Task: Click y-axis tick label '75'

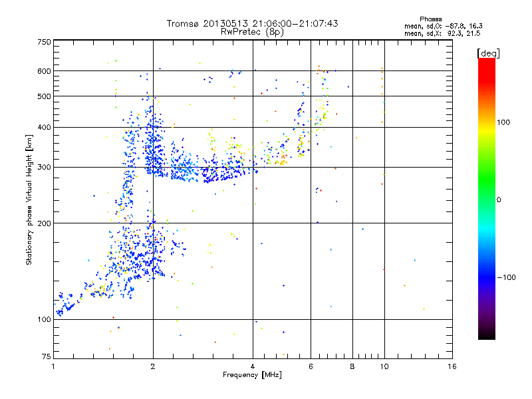Action: (x=47, y=356)
